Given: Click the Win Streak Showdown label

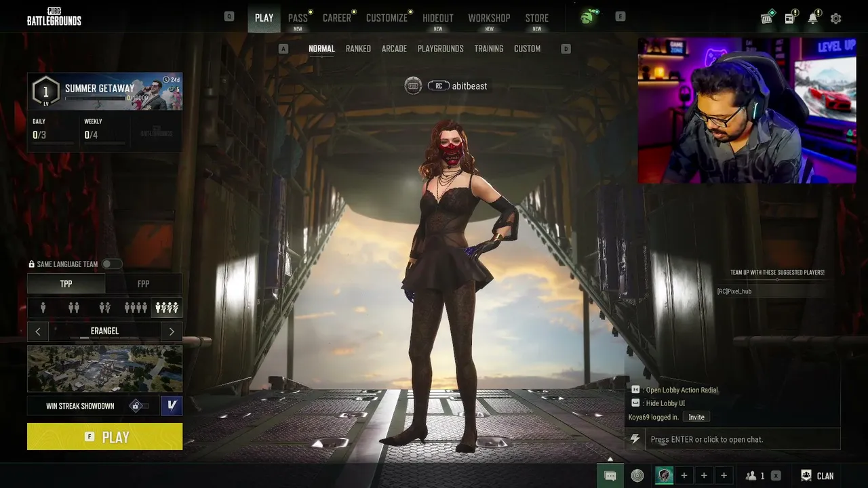Looking at the screenshot, I should tap(80, 406).
